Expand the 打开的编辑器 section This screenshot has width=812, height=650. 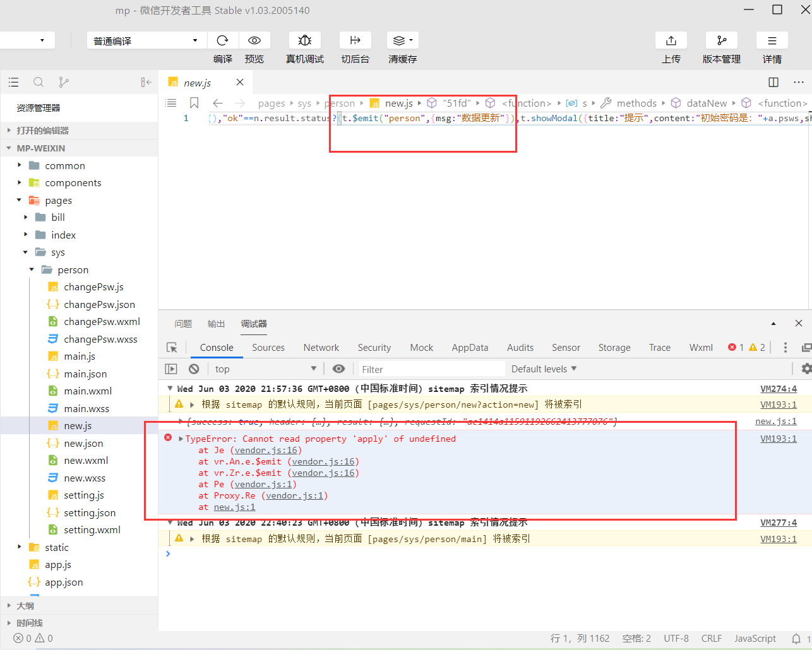tap(79, 131)
